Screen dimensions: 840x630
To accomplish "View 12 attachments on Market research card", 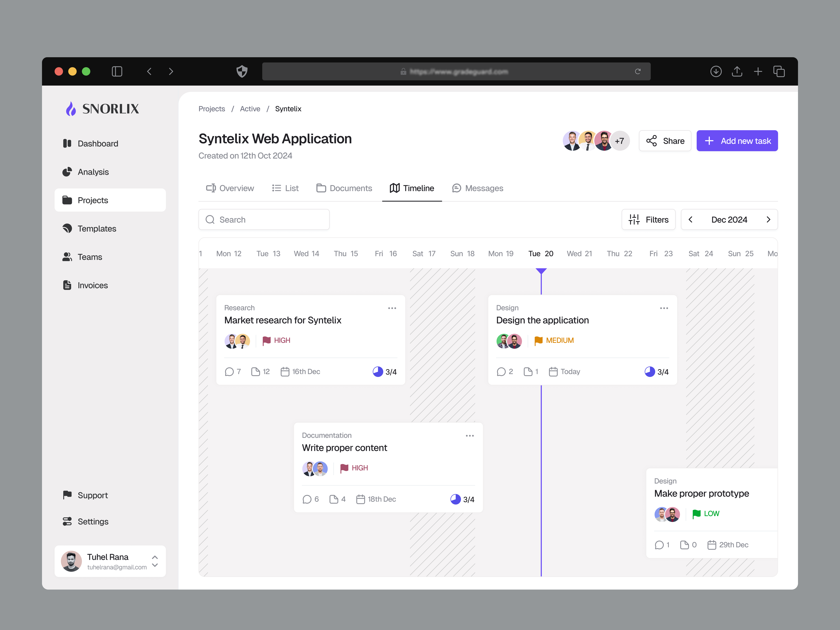I will tap(261, 372).
